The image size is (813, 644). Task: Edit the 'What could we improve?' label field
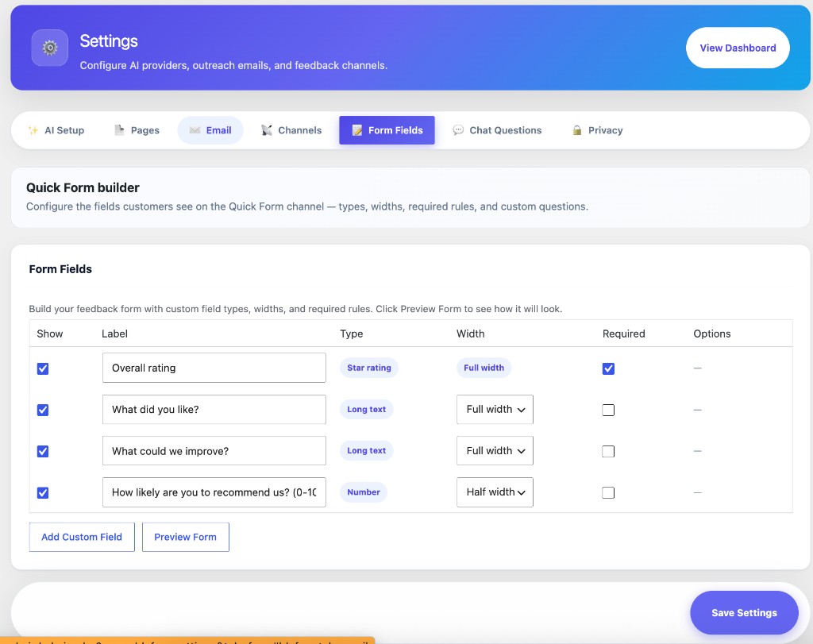tap(214, 450)
